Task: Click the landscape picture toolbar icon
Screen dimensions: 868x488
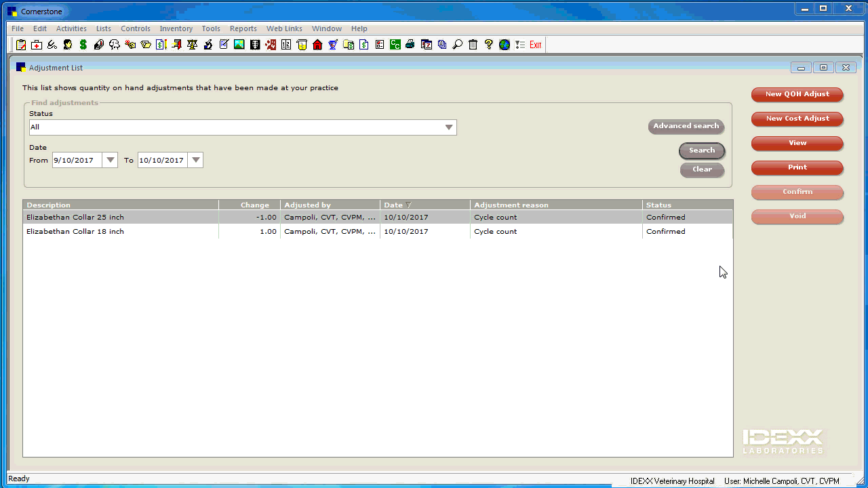Action: pyautogui.click(x=239, y=45)
